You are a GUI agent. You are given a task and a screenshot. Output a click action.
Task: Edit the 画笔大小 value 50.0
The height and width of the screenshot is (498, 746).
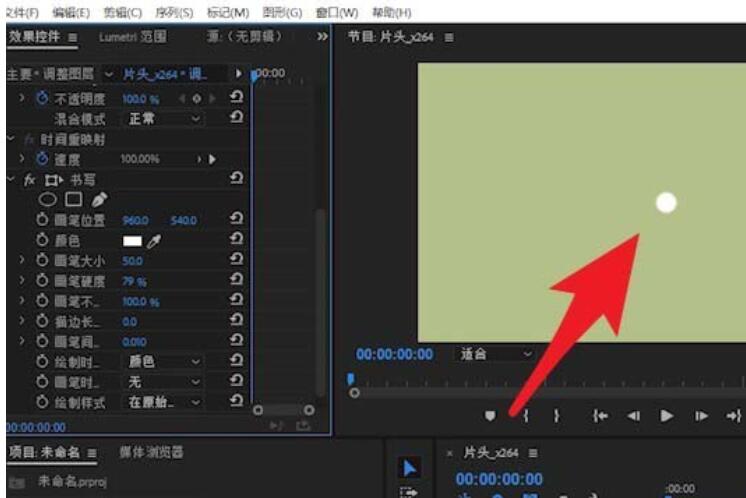132,261
